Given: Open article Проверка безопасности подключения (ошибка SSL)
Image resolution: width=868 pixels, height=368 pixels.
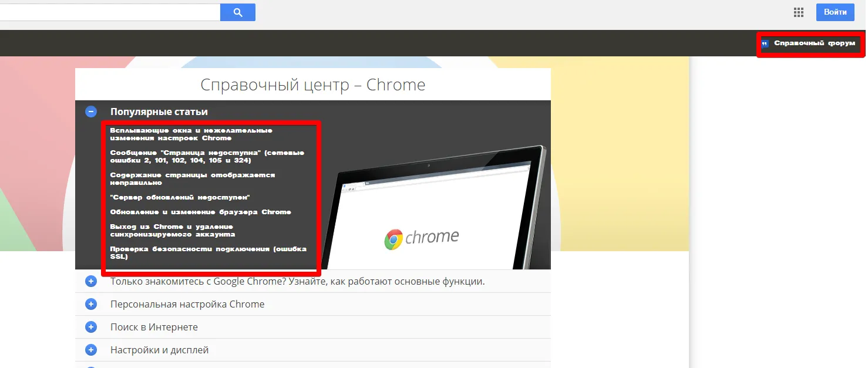Looking at the screenshot, I should pyautogui.click(x=208, y=253).
